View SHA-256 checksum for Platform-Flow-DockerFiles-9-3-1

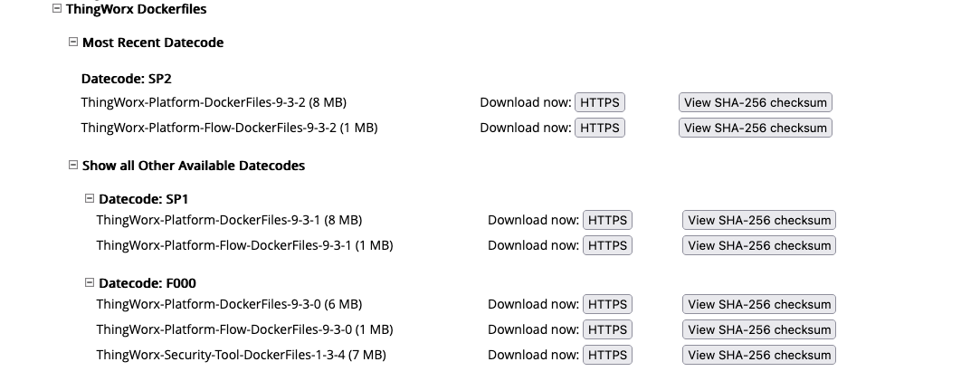tap(759, 245)
